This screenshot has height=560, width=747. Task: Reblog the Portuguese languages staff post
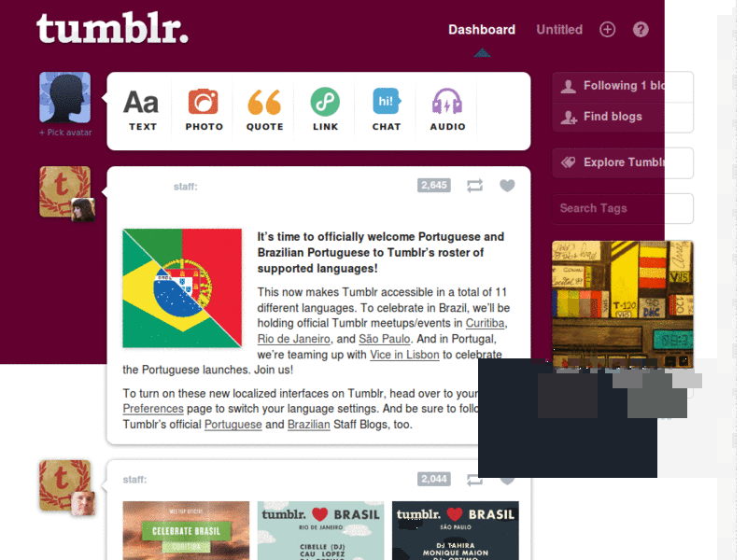pos(474,186)
